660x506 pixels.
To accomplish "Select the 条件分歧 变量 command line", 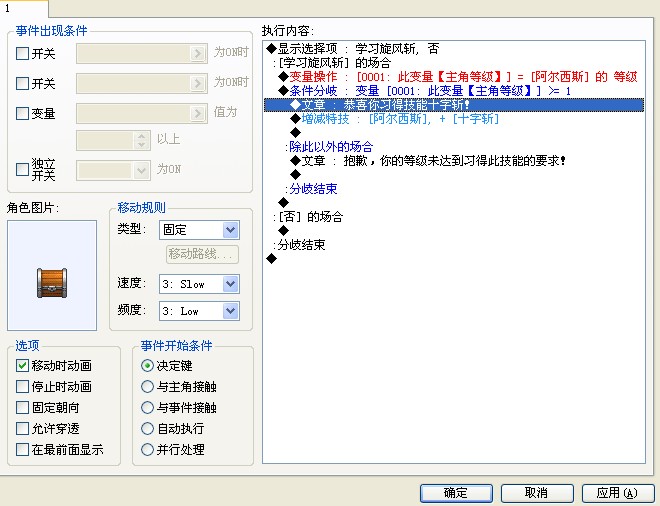I will [x=454, y=91].
